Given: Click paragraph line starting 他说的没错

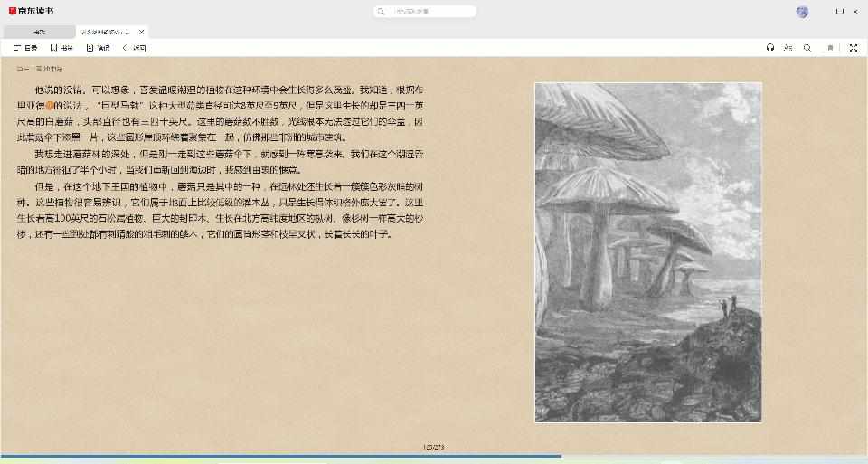Looking at the screenshot, I should 229,90.
